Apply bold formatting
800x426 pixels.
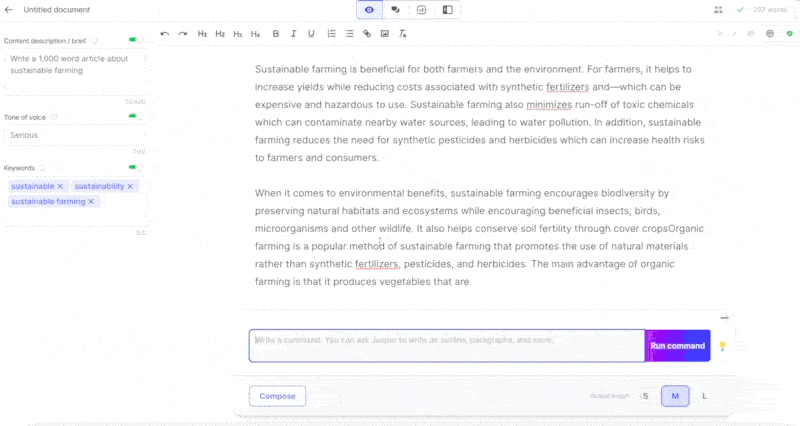tap(276, 34)
